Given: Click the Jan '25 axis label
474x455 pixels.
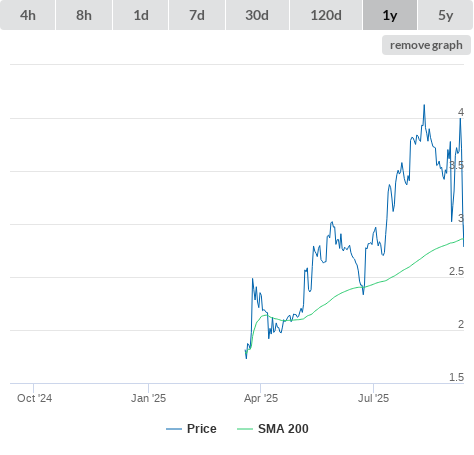Looking at the screenshot, I should [x=148, y=398].
